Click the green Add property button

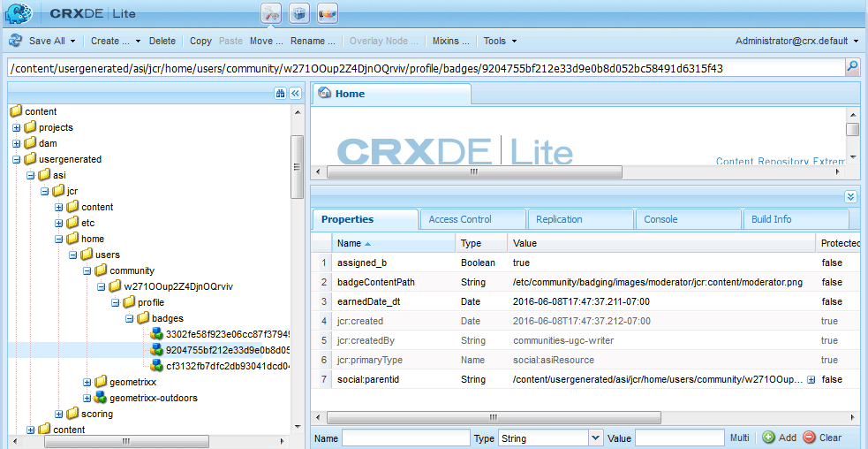coord(779,438)
